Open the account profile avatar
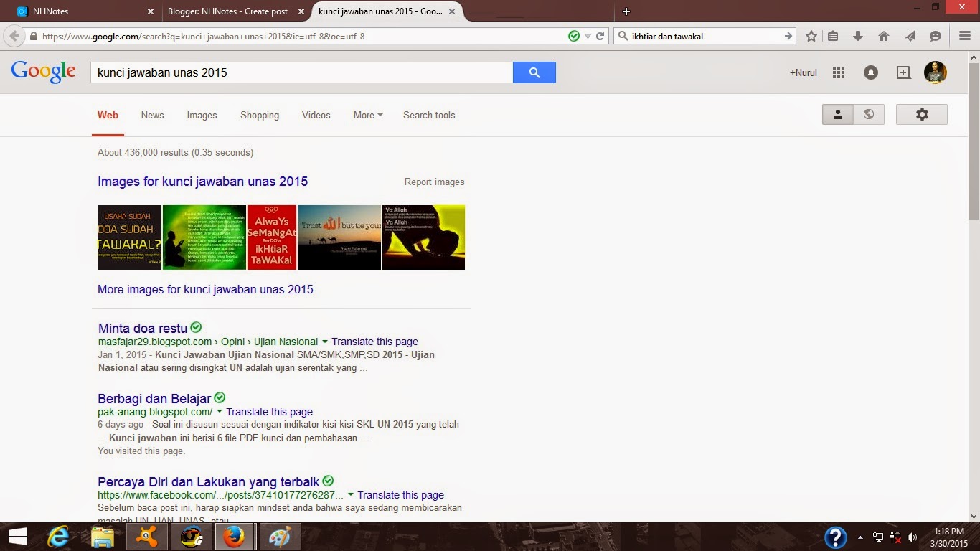 pyautogui.click(x=935, y=72)
